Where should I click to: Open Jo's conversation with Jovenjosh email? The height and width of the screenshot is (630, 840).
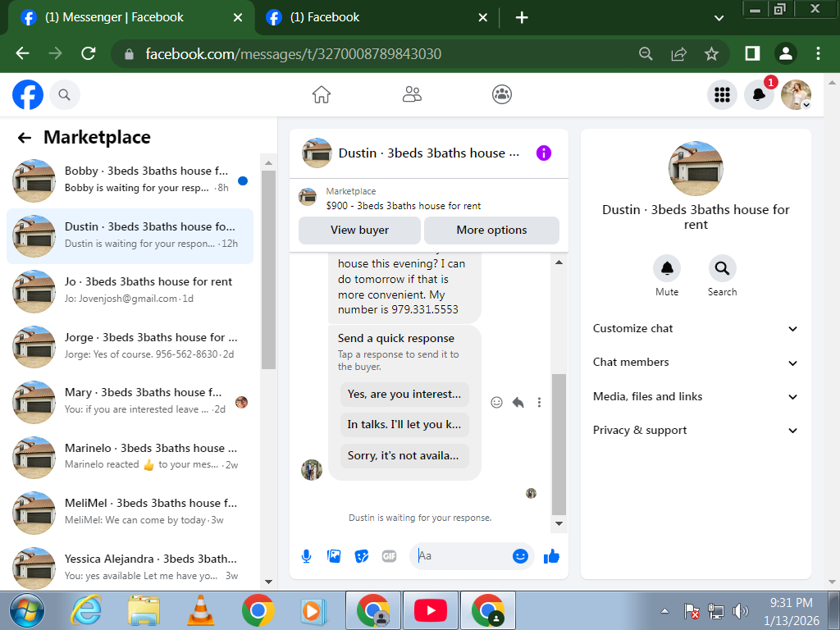(130, 291)
